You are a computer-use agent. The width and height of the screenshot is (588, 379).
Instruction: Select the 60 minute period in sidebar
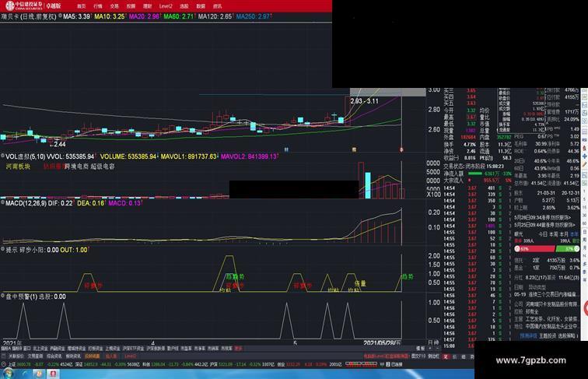584,223
